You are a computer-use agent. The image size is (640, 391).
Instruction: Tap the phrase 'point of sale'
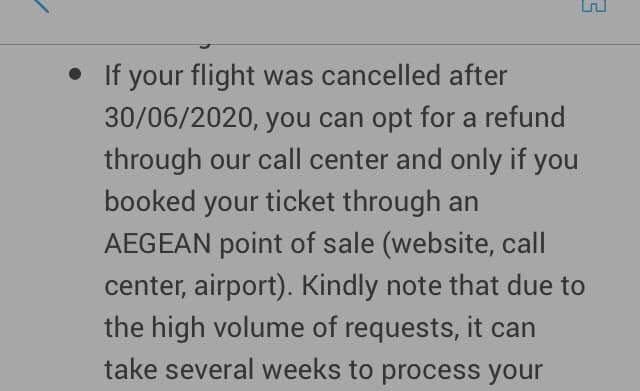[297, 244]
